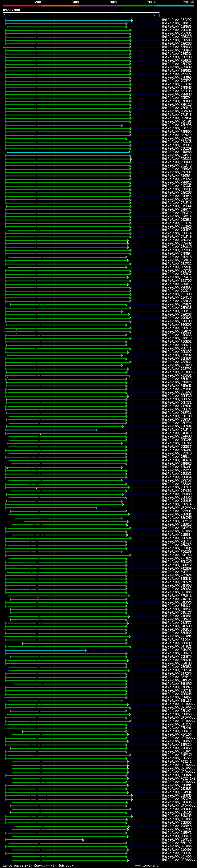
Task: Select UniRef100_B9FY88 label
Action: coord(177,57)
